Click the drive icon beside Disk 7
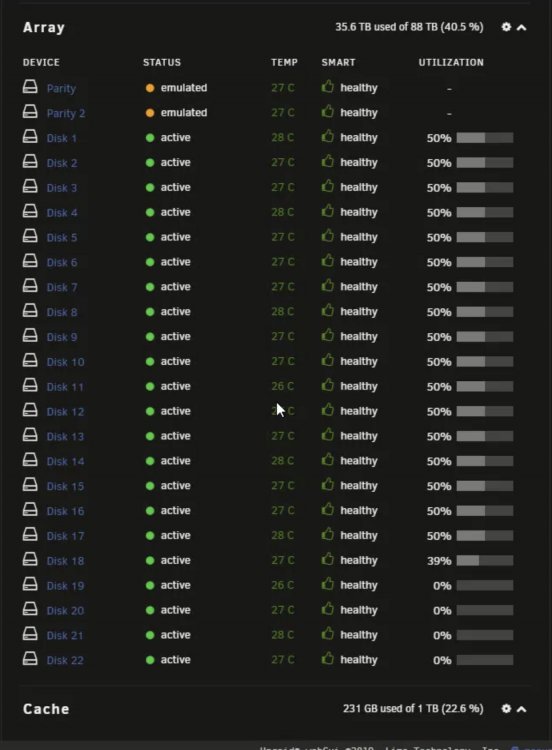This screenshot has height=750, width=552. (x=30, y=286)
